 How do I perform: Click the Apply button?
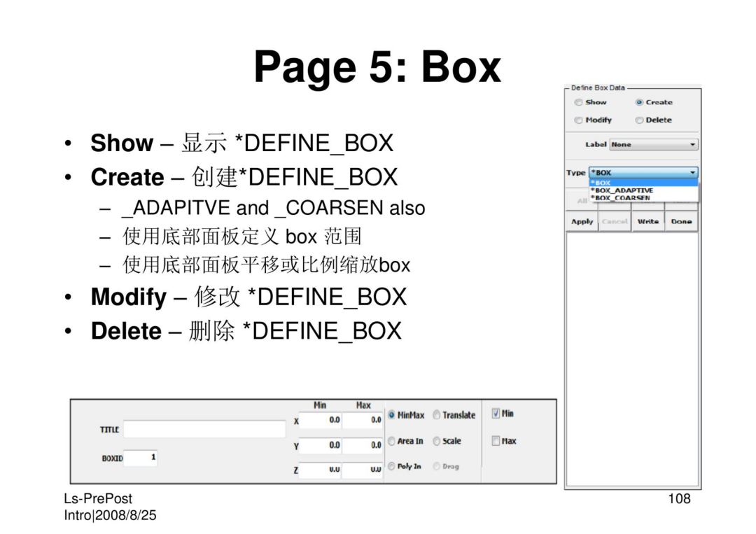coord(582,221)
